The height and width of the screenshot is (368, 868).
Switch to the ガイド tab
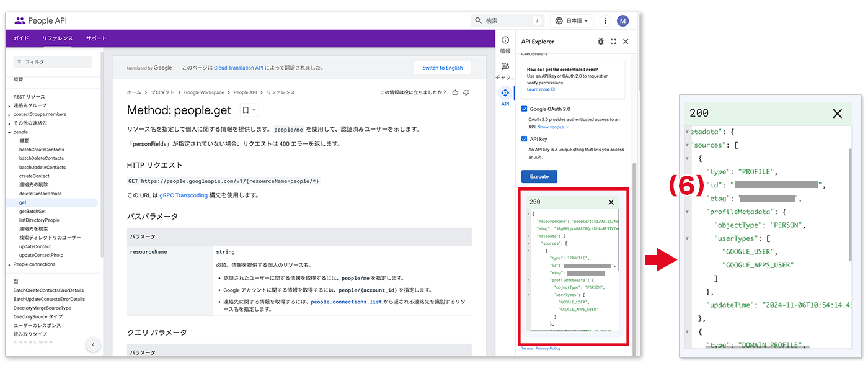tap(21, 38)
